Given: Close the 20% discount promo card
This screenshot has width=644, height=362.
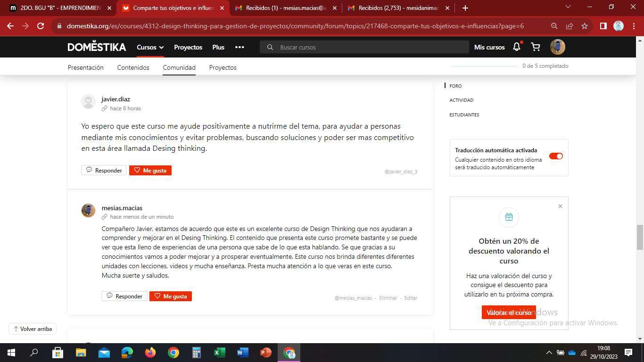Looking at the screenshot, I should (560, 206).
